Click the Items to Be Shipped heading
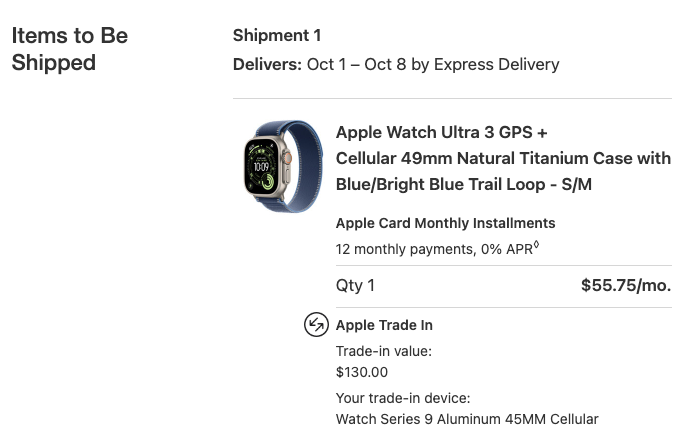Screen dimensions: 677x431 coord(69,49)
